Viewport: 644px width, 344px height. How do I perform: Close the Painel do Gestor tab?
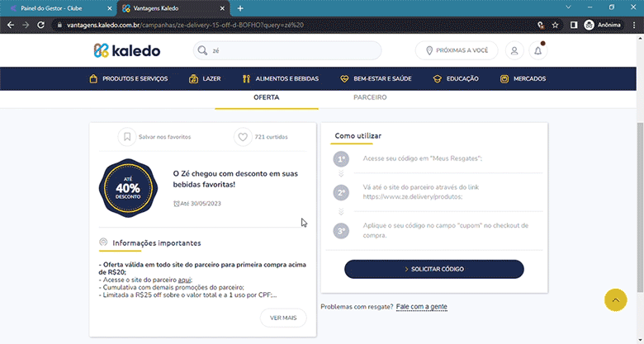(109, 8)
